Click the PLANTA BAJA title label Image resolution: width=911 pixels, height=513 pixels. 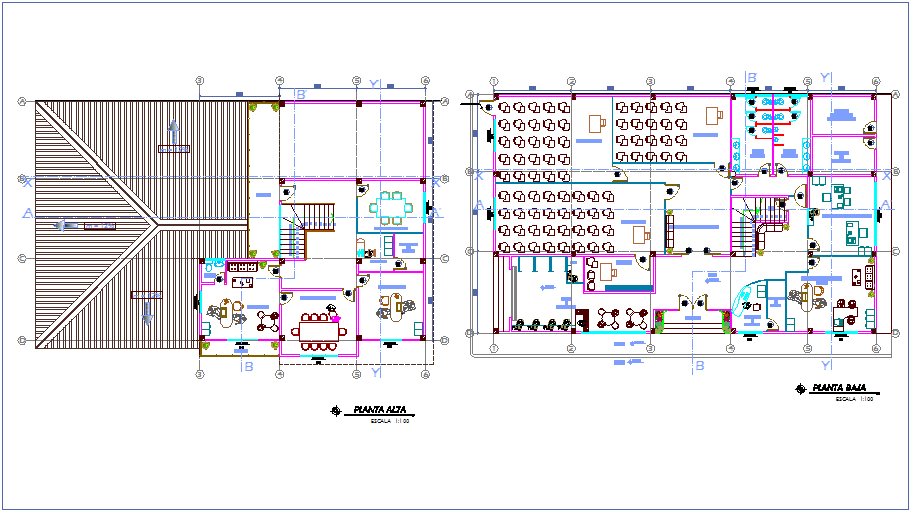click(x=839, y=387)
